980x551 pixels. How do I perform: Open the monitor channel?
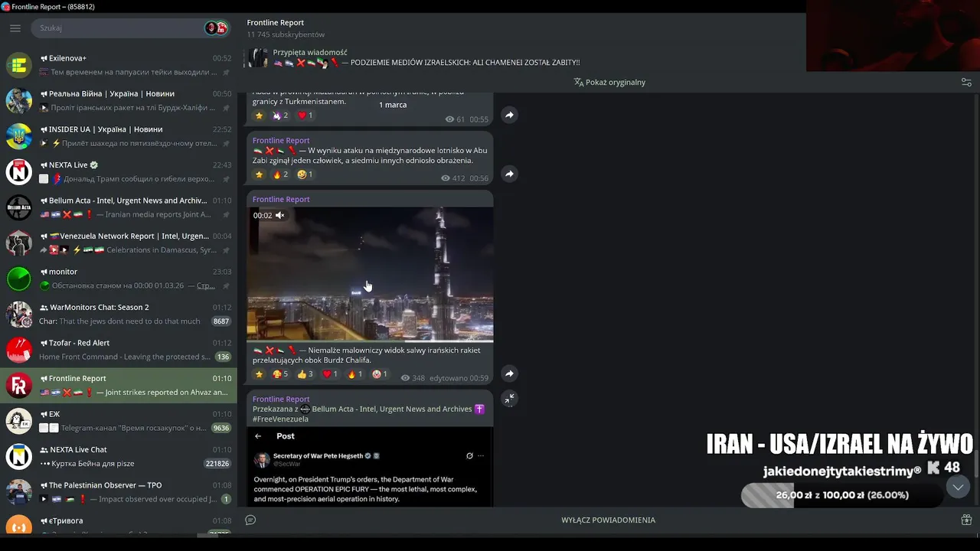(x=119, y=279)
